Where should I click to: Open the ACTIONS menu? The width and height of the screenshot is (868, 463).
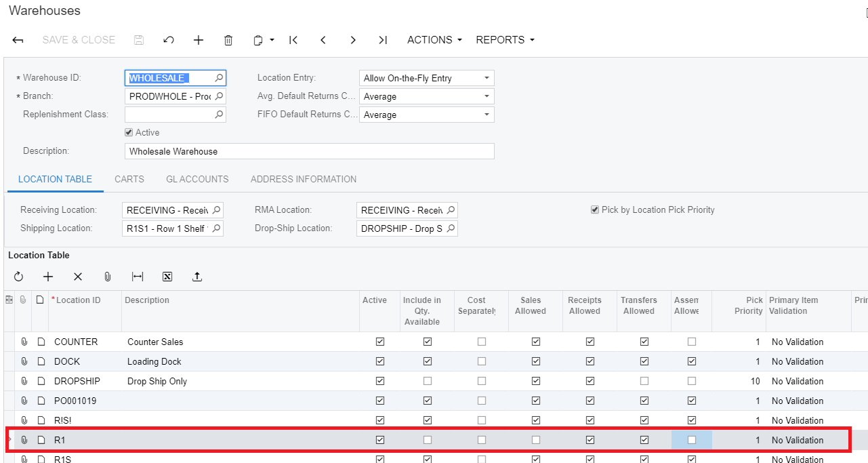tap(434, 40)
